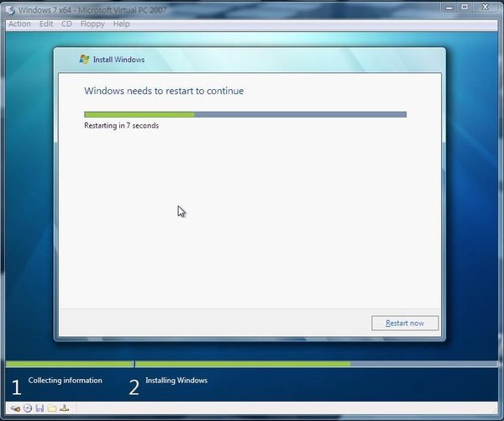Click the Virtual PC 2007 window title text
The height and width of the screenshot is (421, 504).
(x=92, y=10)
